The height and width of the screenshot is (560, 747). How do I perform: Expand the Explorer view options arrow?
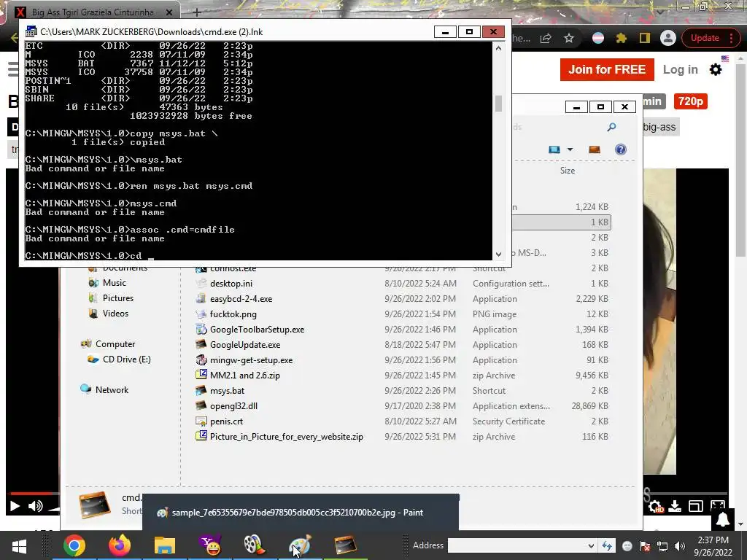pyautogui.click(x=570, y=149)
